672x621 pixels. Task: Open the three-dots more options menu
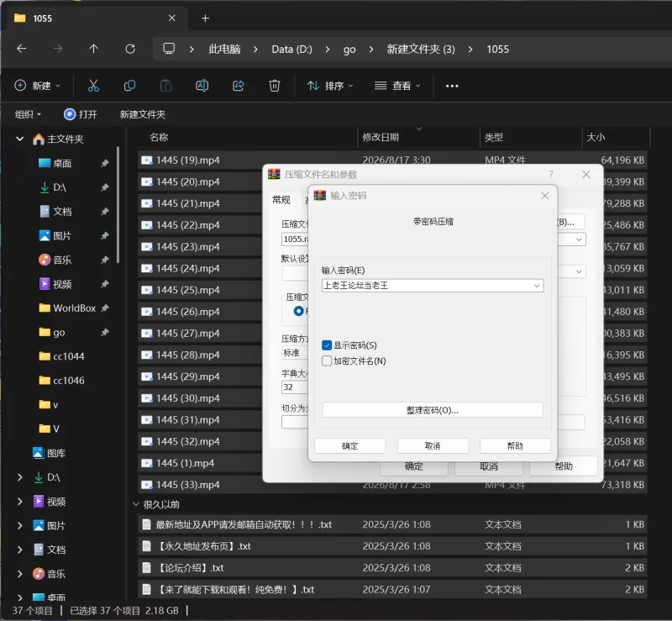[452, 86]
